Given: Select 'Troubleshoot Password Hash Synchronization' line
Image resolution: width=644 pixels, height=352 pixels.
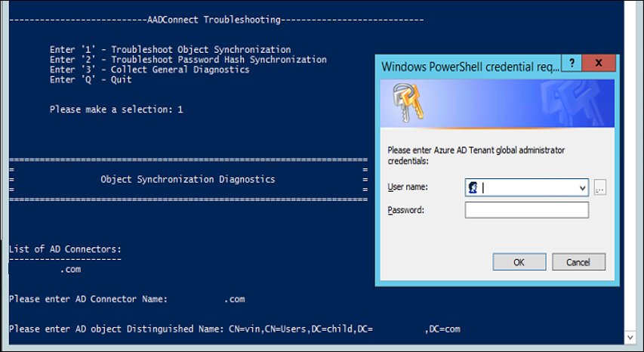Looking at the screenshot, I should (188, 60).
